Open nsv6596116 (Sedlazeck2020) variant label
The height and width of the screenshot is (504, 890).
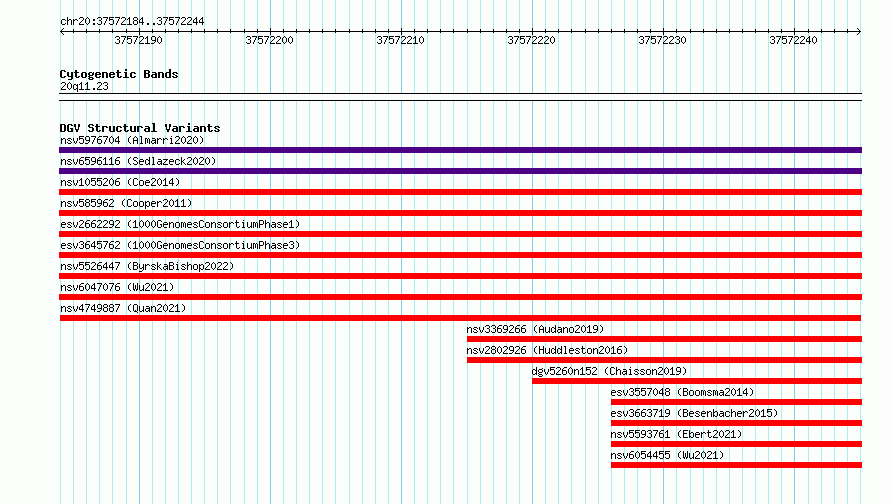point(138,161)
